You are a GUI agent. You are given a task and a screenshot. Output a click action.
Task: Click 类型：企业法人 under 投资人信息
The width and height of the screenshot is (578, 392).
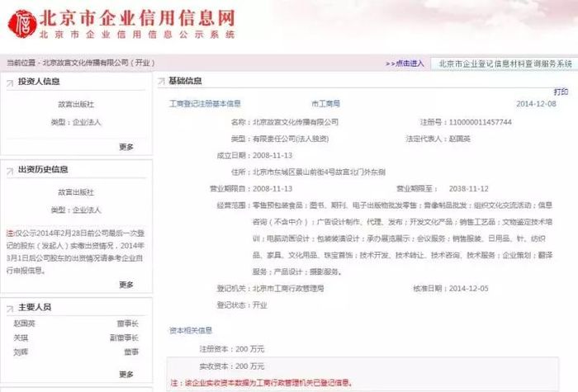click(76, 122)
